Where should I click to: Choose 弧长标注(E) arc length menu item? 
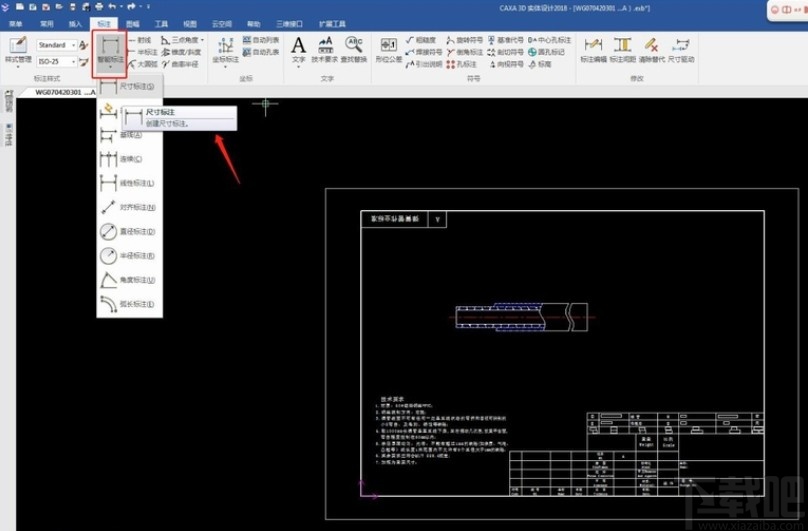(x=129, y=304)
